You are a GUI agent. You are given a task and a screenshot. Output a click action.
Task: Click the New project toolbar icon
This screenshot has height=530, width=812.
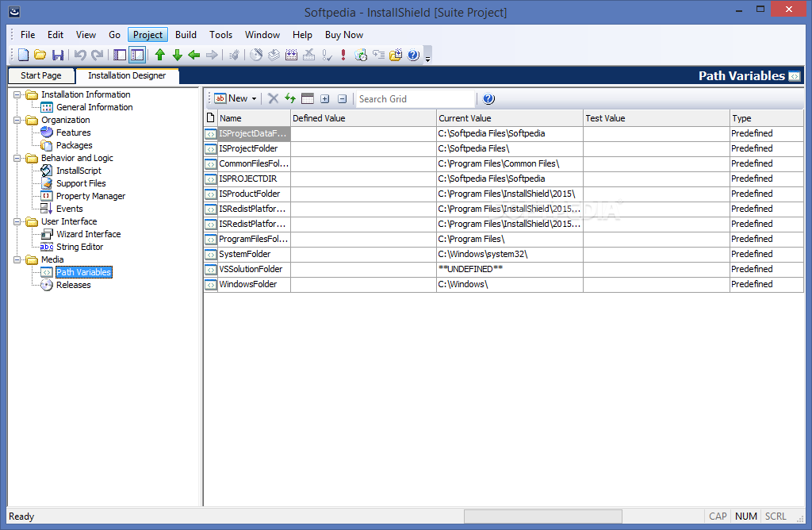tap(23, 55)
